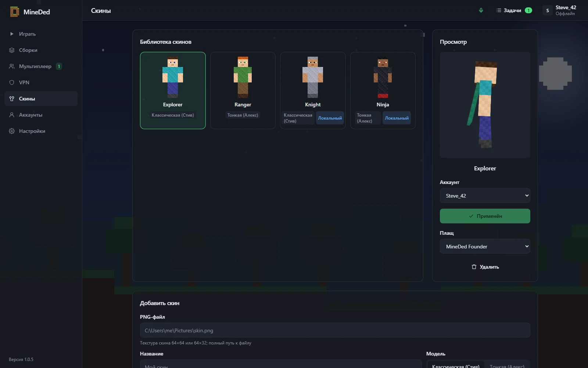The height and width of the screenshot is (368, 588).
Task: Select the Ninja skin card
Action: tap(383, 91)
